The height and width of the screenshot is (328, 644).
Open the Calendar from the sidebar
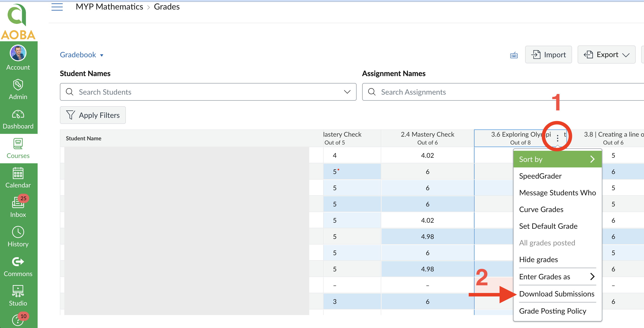click(18, 177)
